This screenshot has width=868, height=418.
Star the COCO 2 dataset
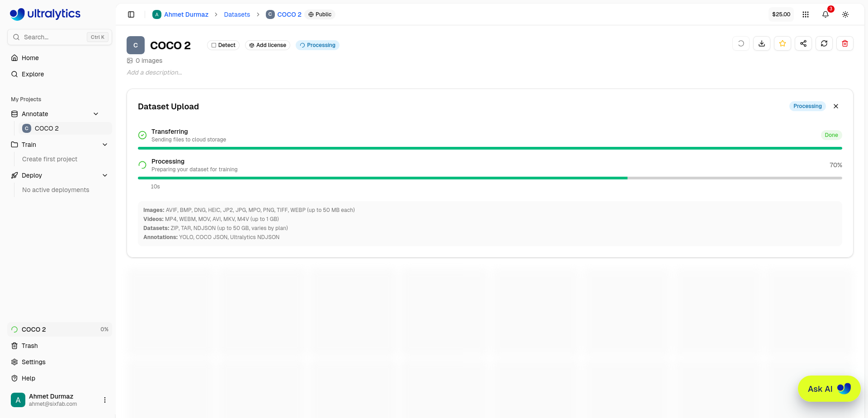coord(783,43)
